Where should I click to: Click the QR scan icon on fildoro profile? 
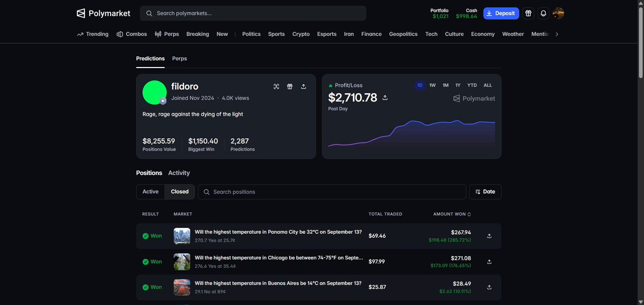(x=276, y=86)
